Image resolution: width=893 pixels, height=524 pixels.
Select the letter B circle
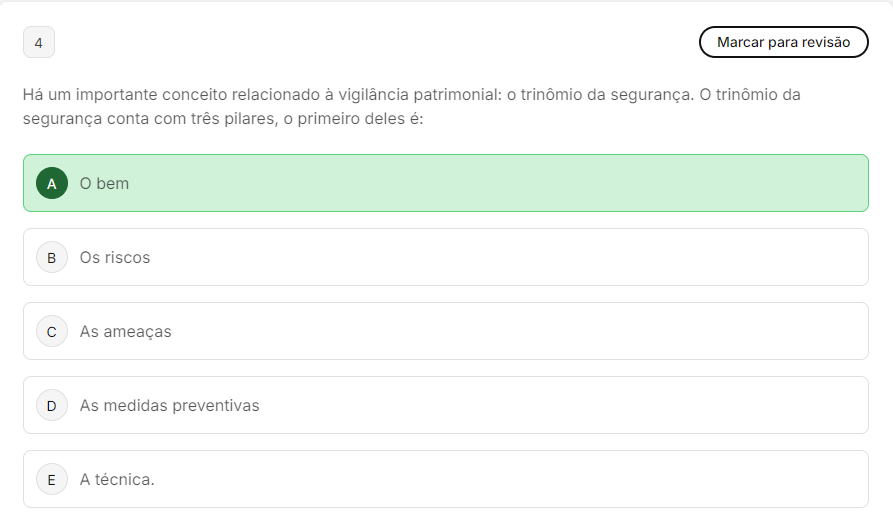click(x=52, y=257)
